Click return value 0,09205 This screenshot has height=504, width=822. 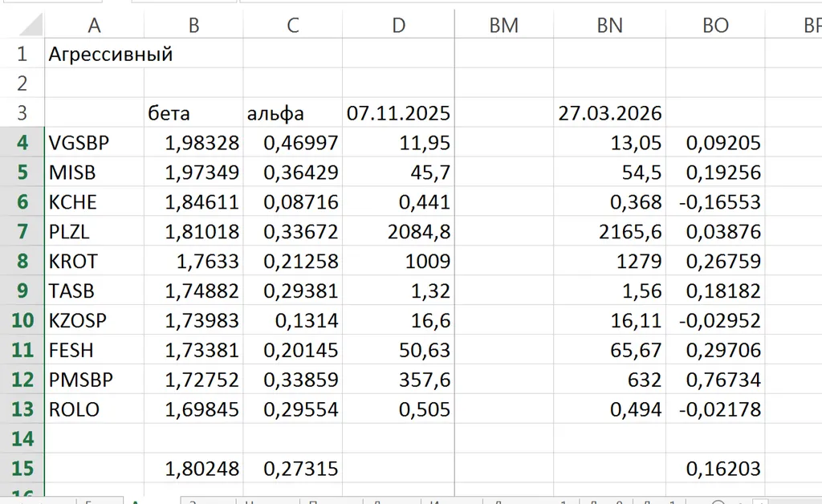pos(715,142)
